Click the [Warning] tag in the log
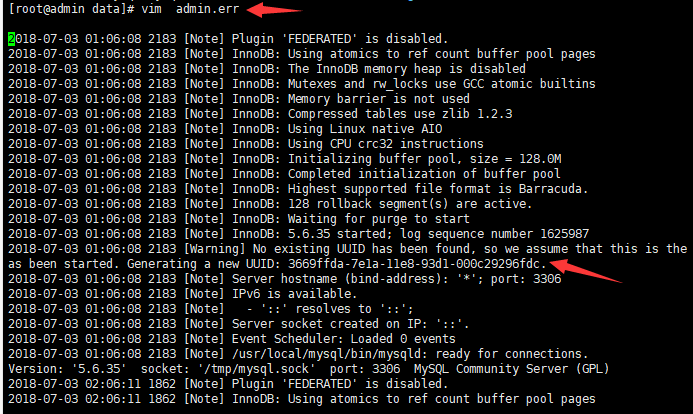The image size is (693, 414). click(x=214, y=249)
